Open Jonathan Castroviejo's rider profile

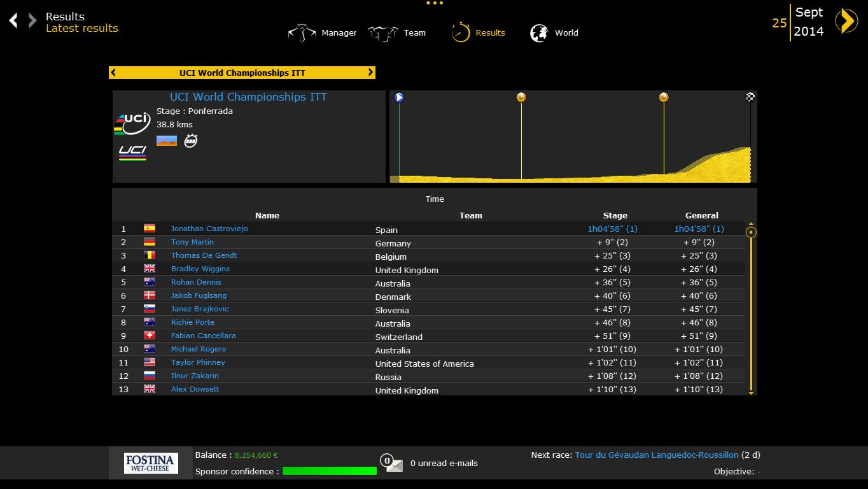pos(209,229)
